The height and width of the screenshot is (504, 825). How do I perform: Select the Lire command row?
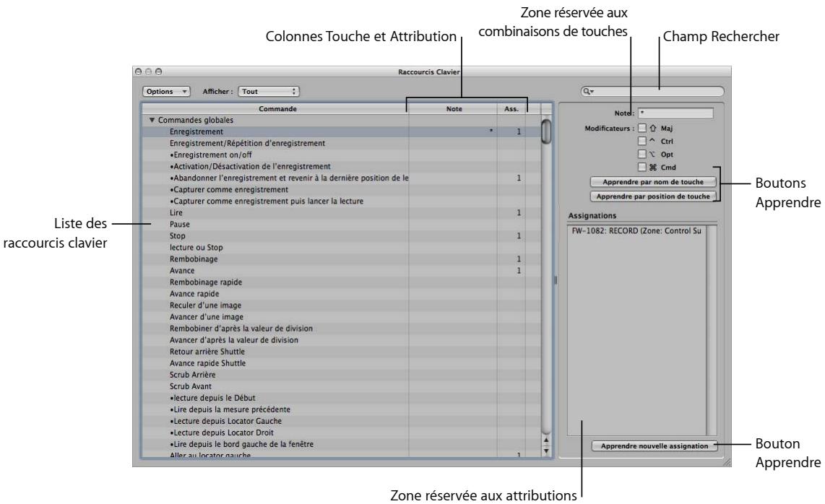click(341, 213)
